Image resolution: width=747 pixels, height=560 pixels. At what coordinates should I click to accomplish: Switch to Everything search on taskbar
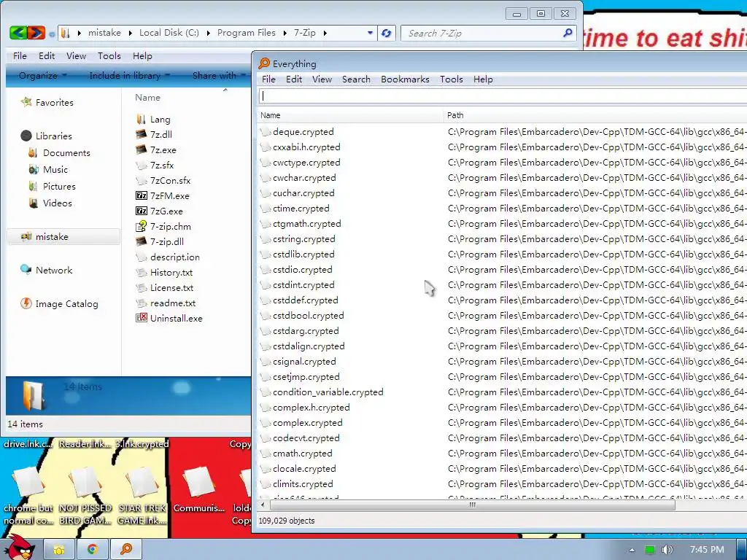tap(125, 550)
